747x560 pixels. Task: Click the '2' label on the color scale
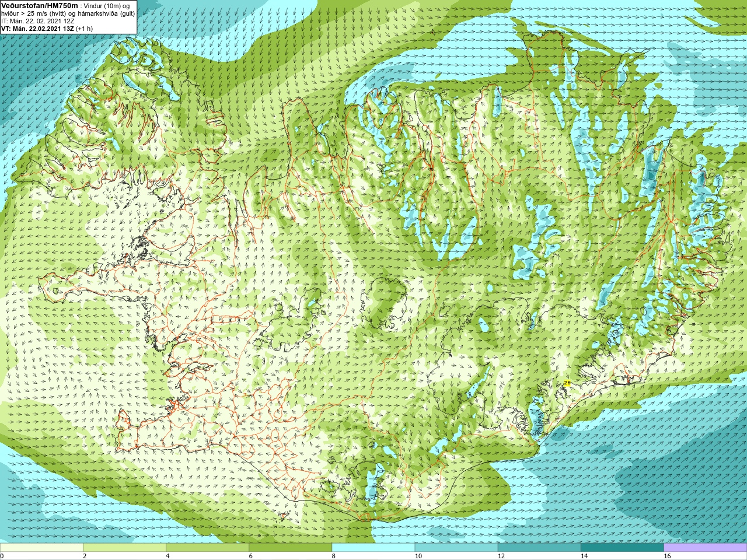pyautogui.click(x=85, y=556)
